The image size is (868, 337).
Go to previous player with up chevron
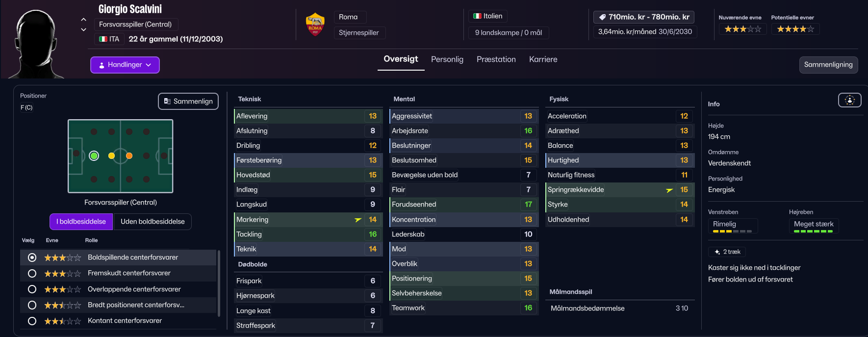coord(83,20)
